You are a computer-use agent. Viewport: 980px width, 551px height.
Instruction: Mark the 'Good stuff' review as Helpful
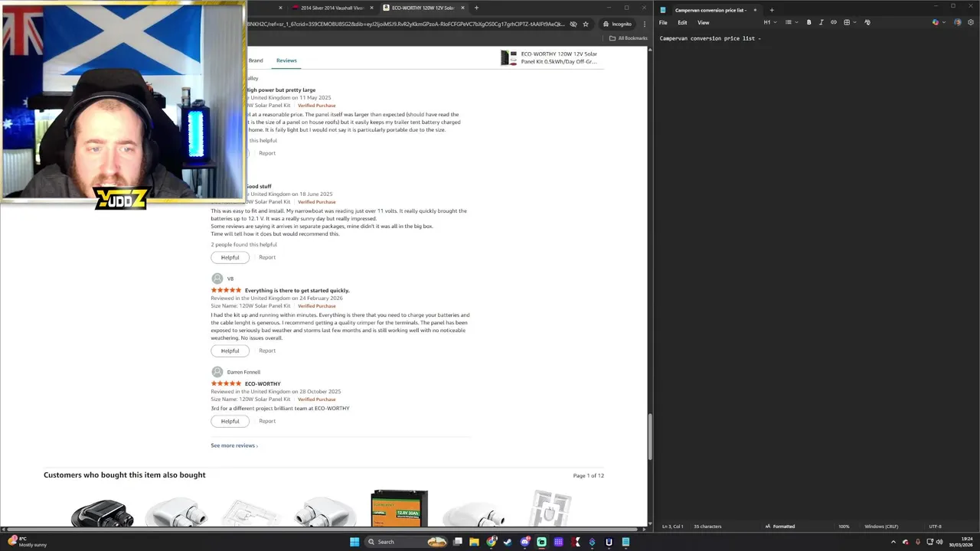230,257
